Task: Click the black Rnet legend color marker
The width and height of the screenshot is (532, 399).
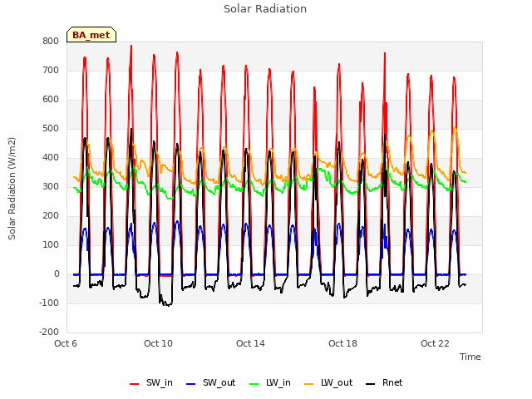Action: pyautogui.click(x=371, y=384)
